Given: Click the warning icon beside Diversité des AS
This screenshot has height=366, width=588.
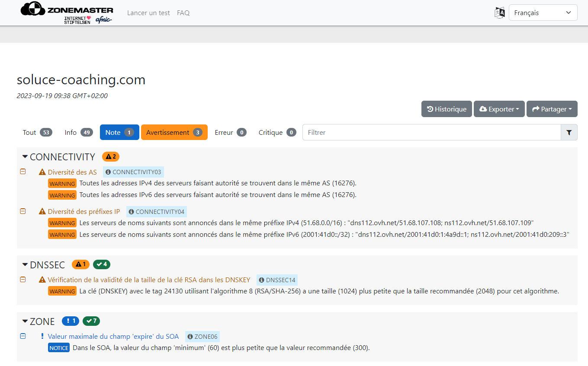Looking at the screenshot, I should click(x=42, y=172).
